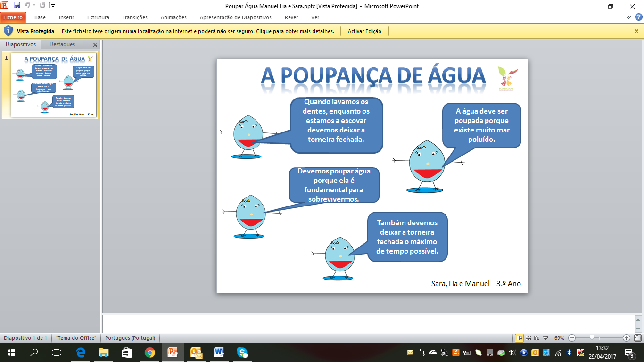Switch to Slide Sorter view in status bar
Viewport: 644px width, 362px height.
(528, 338)
